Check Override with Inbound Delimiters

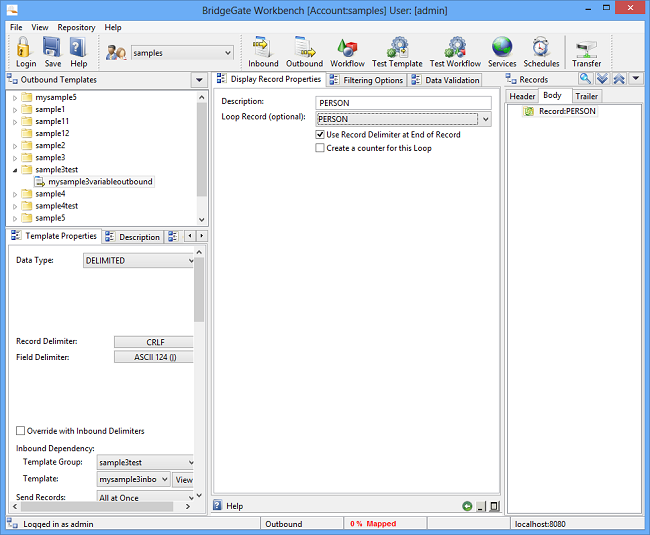pyautogui.click(x=20, y=431)
